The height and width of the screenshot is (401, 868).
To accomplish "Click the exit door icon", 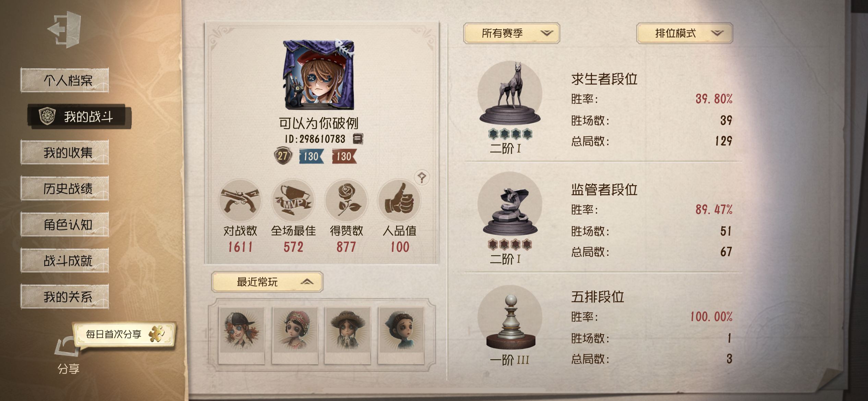I will click(65, 29).
